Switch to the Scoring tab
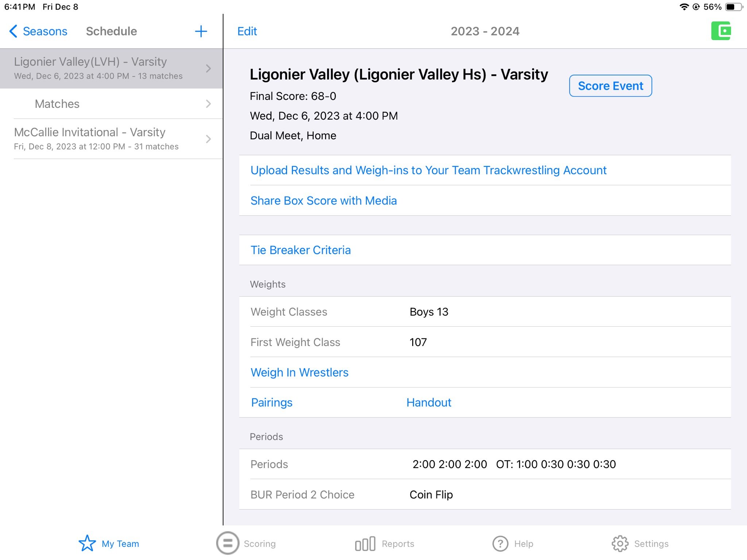Viewport: 747px width, 560px height. click(246, 543)
